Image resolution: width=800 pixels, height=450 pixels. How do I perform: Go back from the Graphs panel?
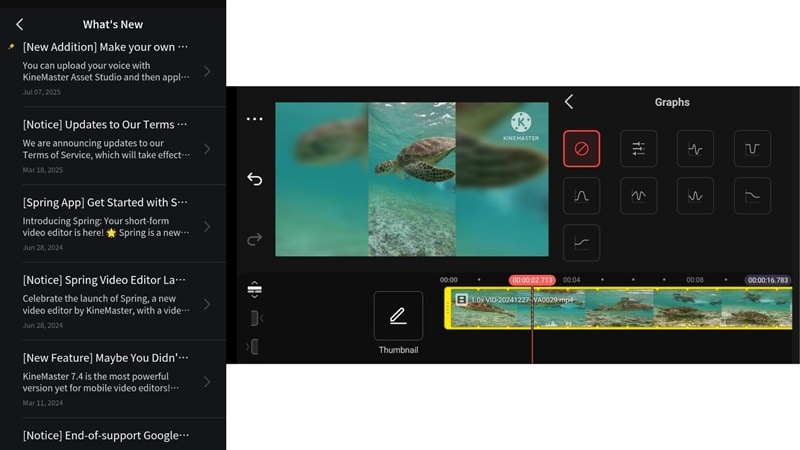pyautogui.click(x=569, y=102)
